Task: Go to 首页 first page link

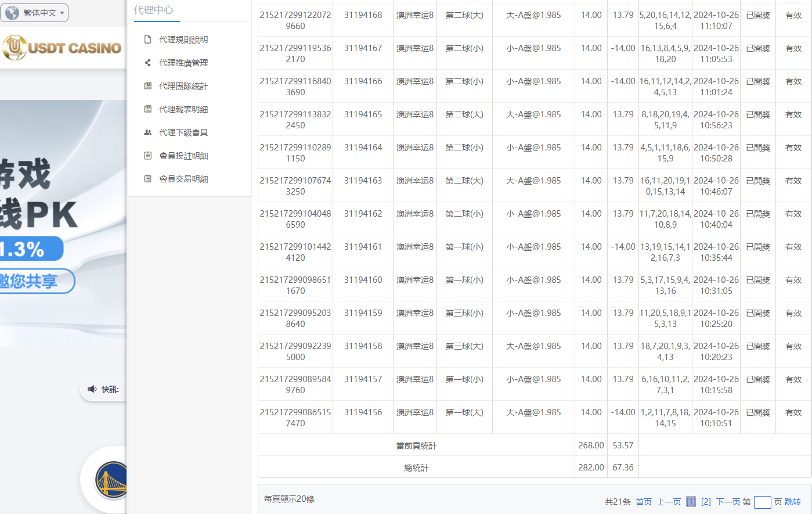Action: [x=643, y=501]
